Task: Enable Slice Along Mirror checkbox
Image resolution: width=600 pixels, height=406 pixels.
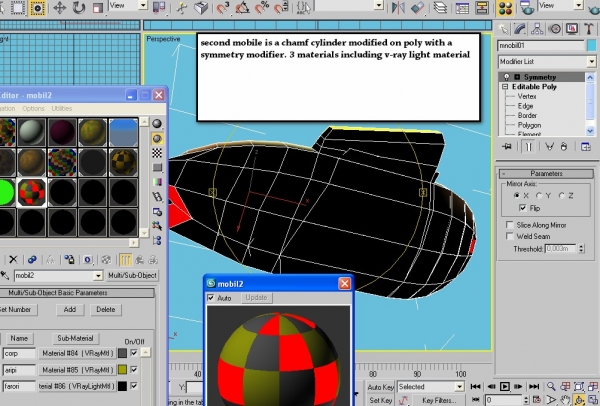Action: [509, 225]
